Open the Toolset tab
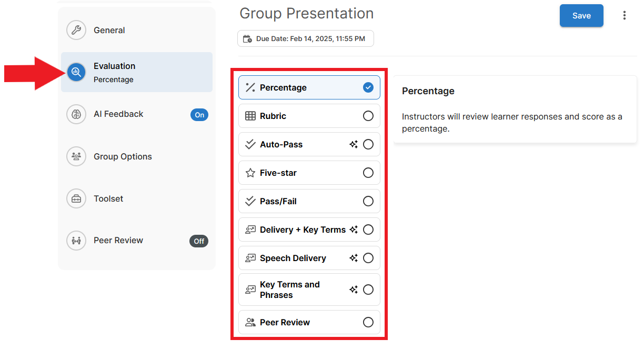Viewport: 644px width, 349px height. coord(137,198)
